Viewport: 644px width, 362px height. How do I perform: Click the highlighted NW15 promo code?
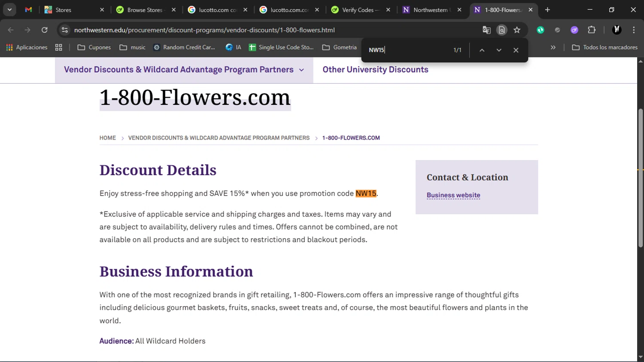(x=366, y=193)
